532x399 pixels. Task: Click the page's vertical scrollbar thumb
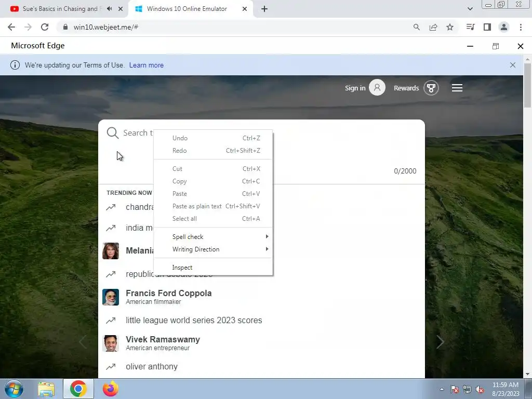(x=527, y=85)
